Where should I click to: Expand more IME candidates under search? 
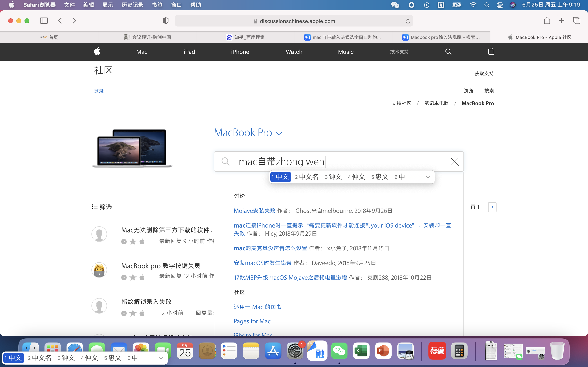click(428, 177)
